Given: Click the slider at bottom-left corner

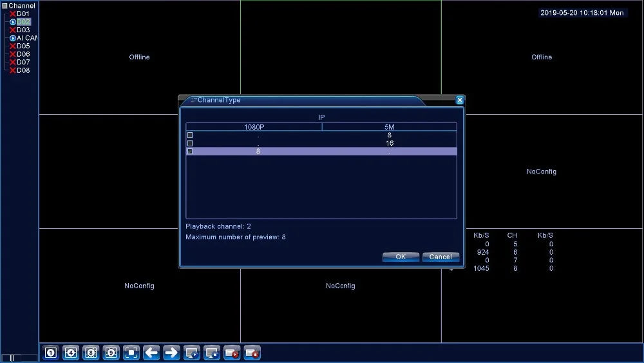Looking at the screenshot, I should (11, 357).
